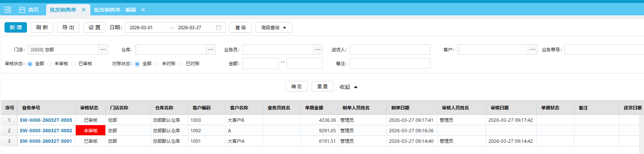Select 未审核 audit status radio
This screenshot has width=644, height=154.
49,64
